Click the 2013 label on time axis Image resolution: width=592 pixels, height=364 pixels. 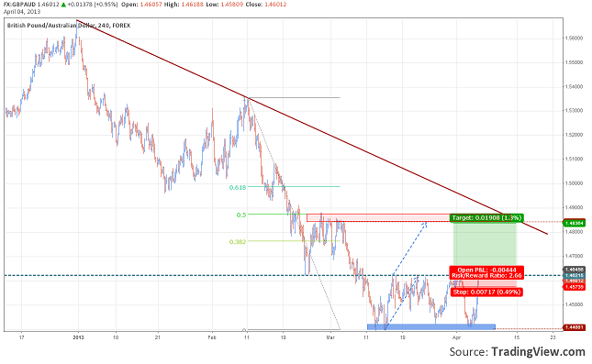(78, 337)
